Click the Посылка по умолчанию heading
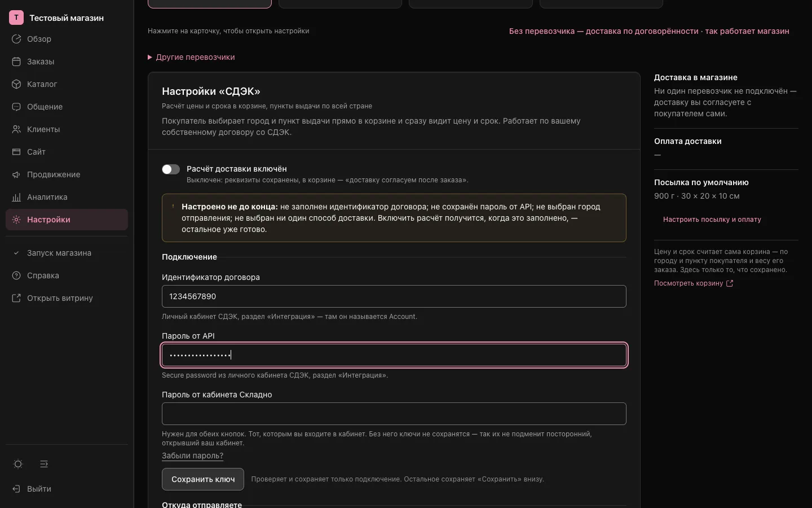The width and height of the screenshot is (812, 508). [x=701, y=182]
